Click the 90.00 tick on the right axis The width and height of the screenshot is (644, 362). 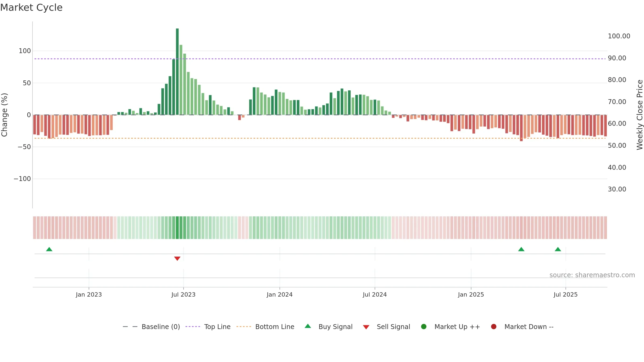tap(617, 58)
